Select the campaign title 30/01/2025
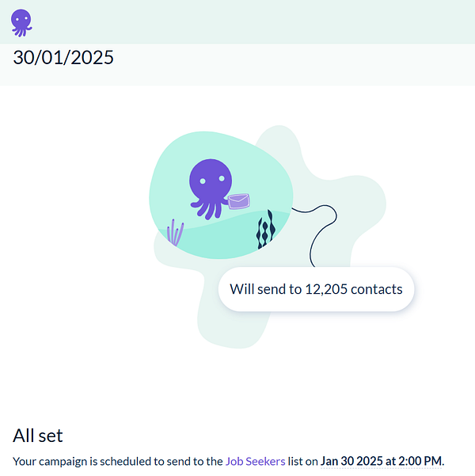 (63, 57)
